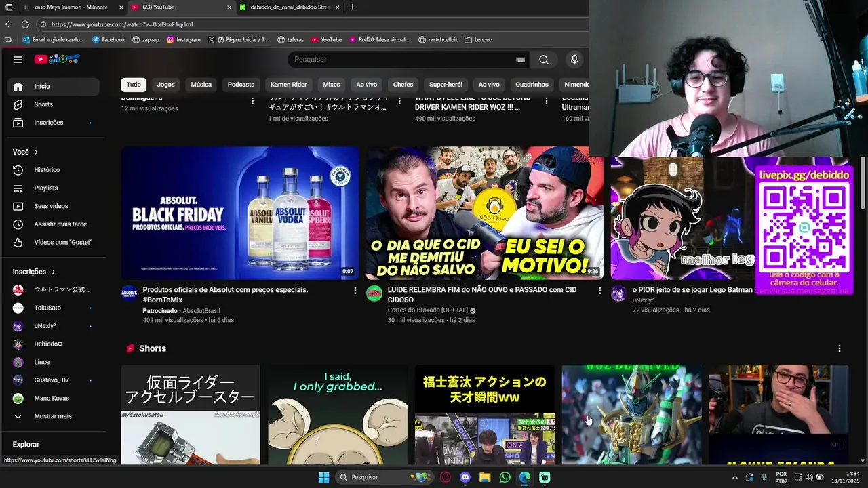Image resolution: width=868 pixels, height=488 pixels.
Task: Switch to the debiddo_do_canal_debiddo Stream tab
Action: coord(290,7)
